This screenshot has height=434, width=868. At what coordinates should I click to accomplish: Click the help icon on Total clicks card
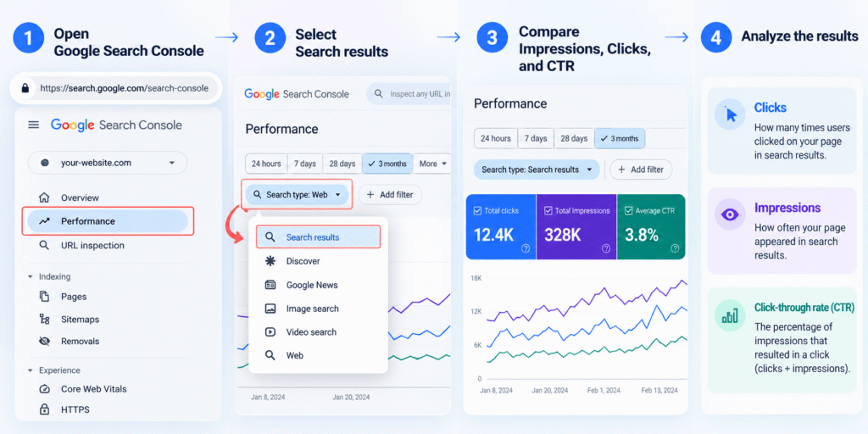pos(526,248)
